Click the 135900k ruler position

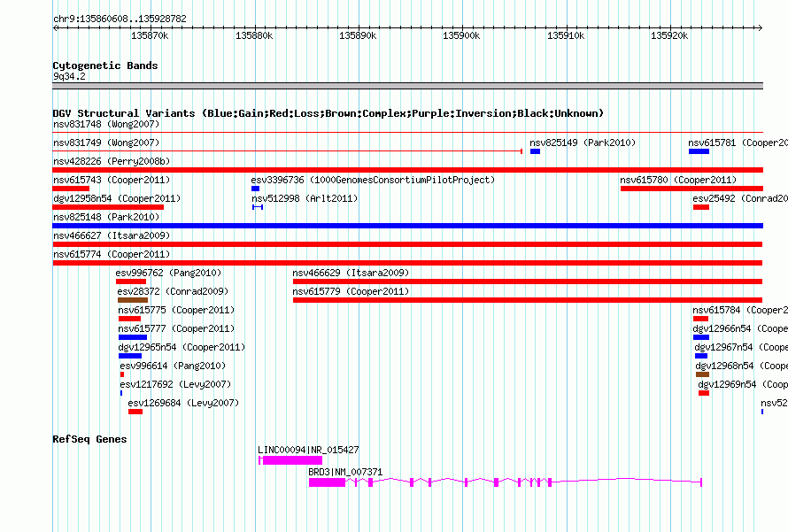tap(461, 35)
